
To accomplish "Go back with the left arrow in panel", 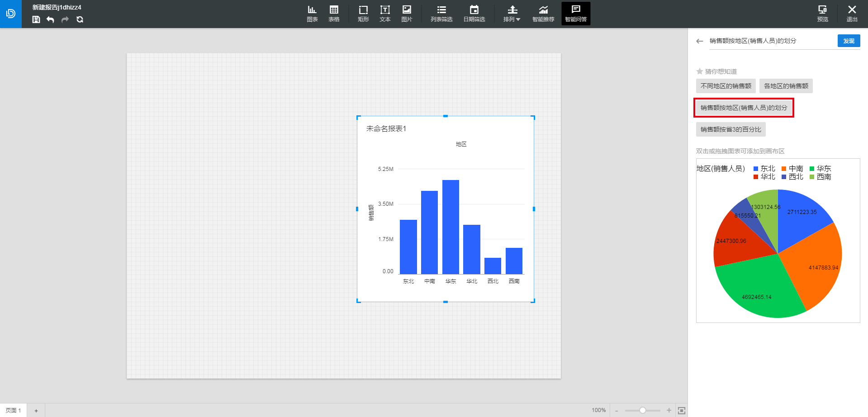I will point(700,41).
